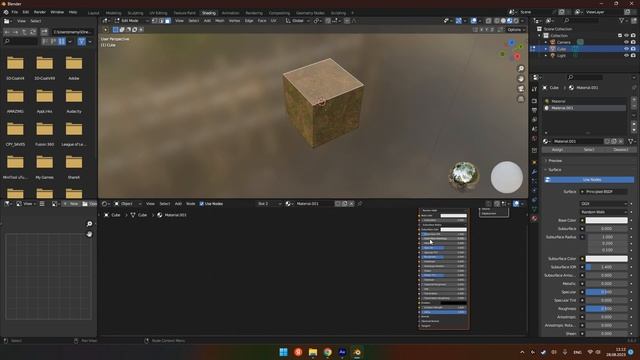The image size is (640, 360).
Task: Open File Explorer from the taskbar
Action: click(313, 352)
